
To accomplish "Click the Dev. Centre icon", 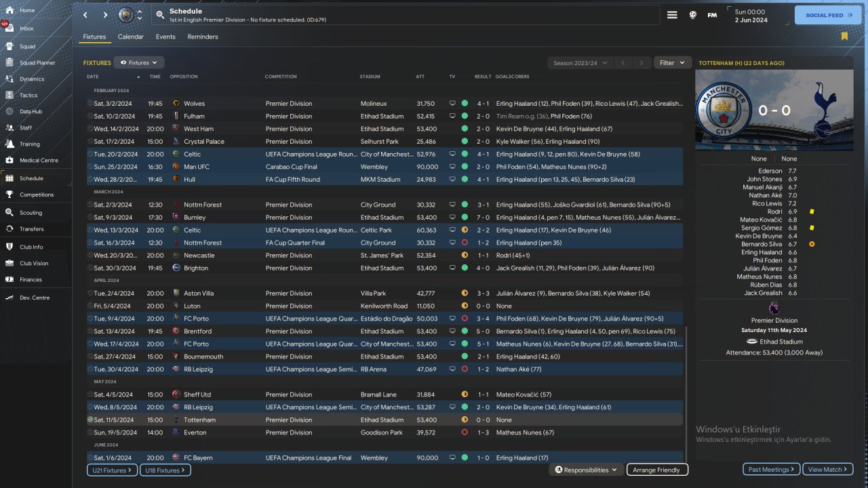I will click(9, 298).
